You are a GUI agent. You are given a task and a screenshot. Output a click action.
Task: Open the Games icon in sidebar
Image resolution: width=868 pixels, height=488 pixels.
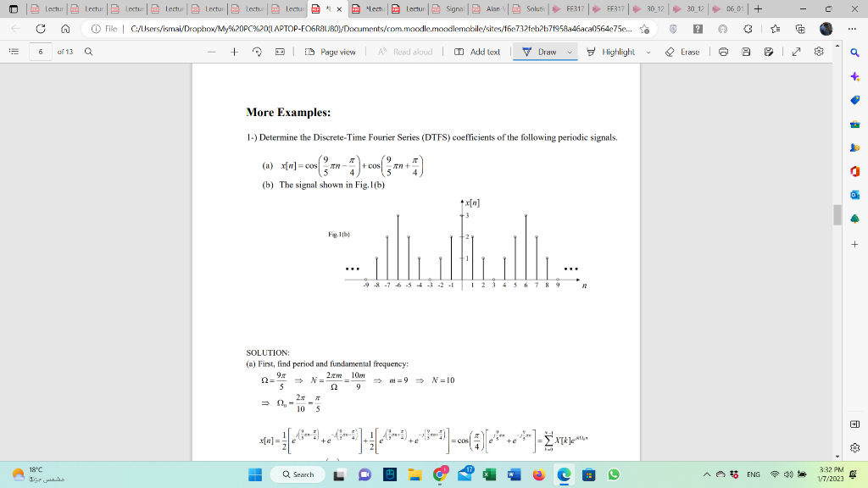[854, 147]
